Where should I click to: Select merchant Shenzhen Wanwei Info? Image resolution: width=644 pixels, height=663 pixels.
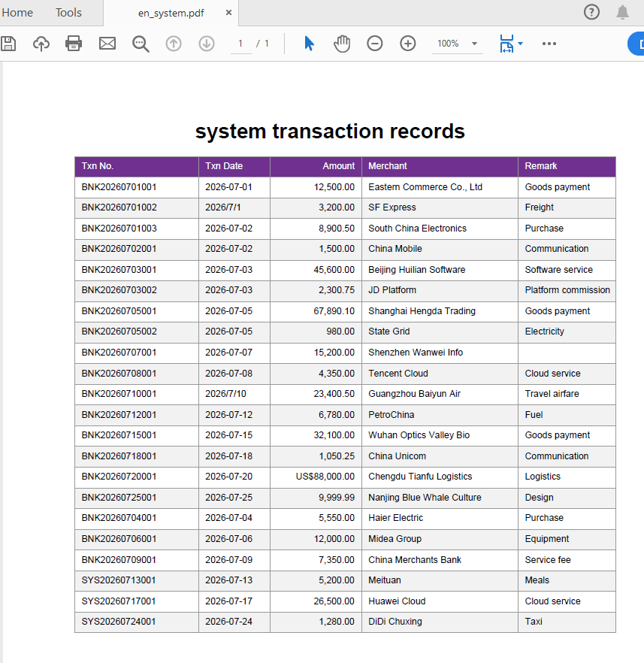pyautogui.click(x=416, y=353)
